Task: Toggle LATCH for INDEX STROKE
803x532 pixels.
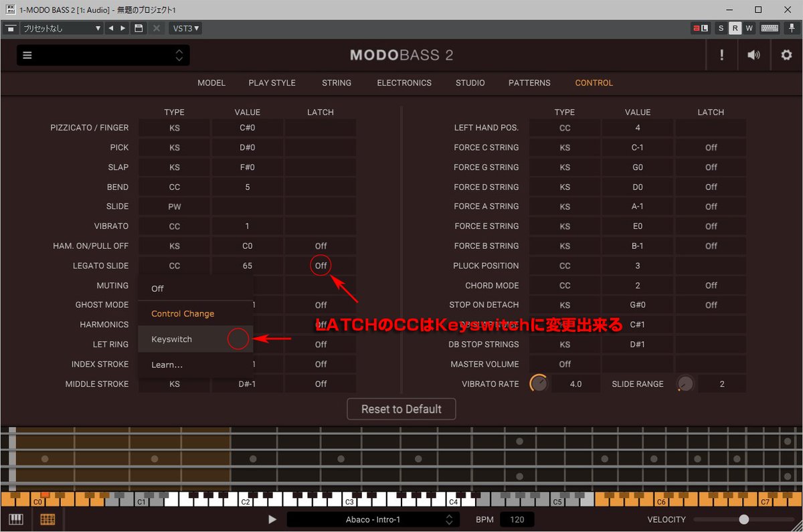Action: 321,364
